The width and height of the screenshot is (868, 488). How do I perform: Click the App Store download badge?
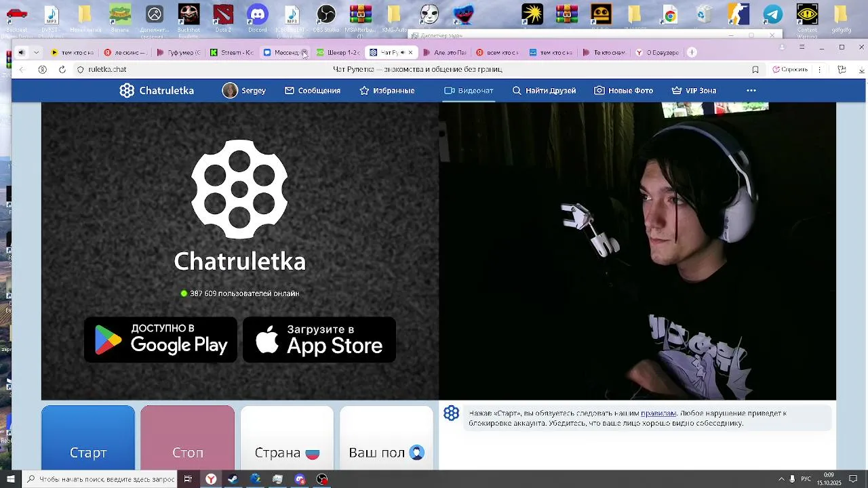pyautogui.click(x=319, y=340)
